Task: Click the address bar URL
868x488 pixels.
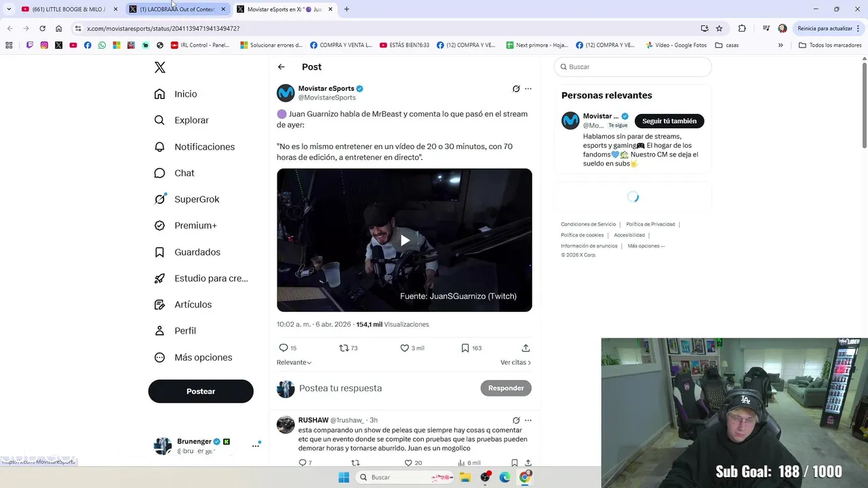Action: [x=163, y=28]
